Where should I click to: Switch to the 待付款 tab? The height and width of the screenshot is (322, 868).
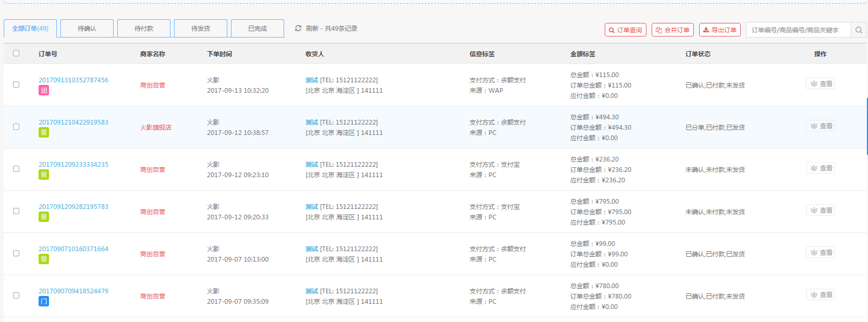pyautogui.click(x=144, y=29)
